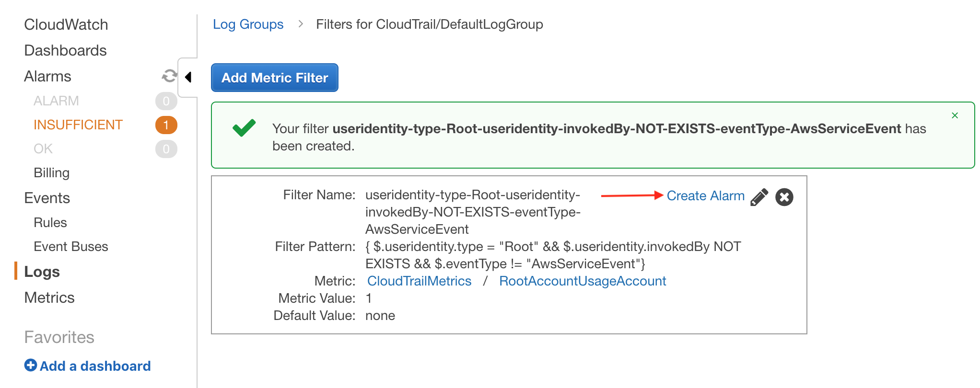The width and height of the screenshot is (980, 388).
Task: Select the OK alarms entry
Action: 43,148
